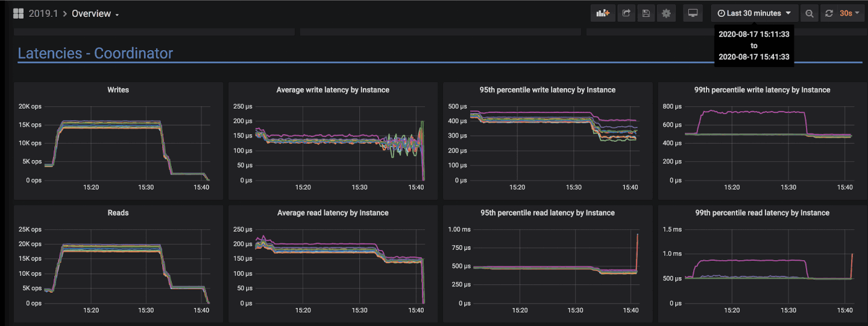Click 95th percentile read latency by Instance title

[x=547, y=213]
